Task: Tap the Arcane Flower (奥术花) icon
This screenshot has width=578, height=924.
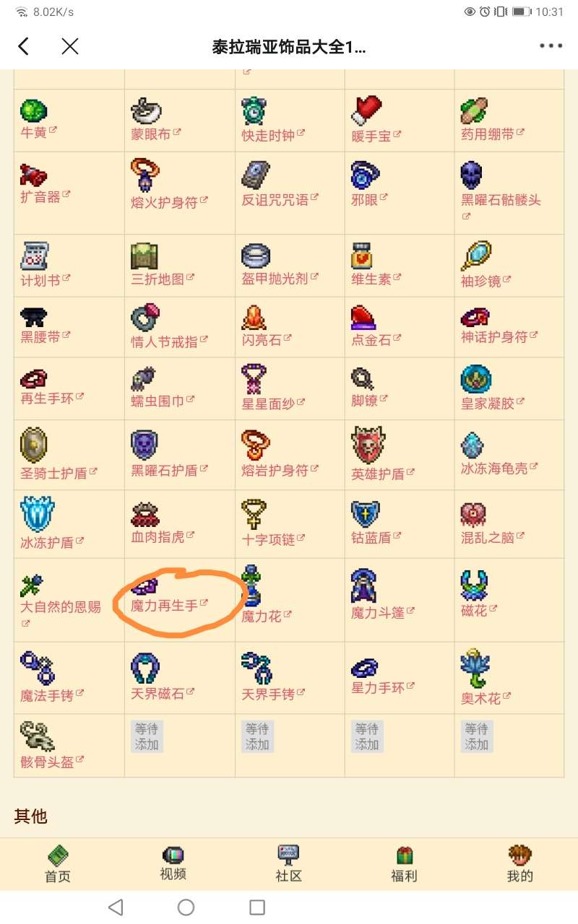Action: 475,668
